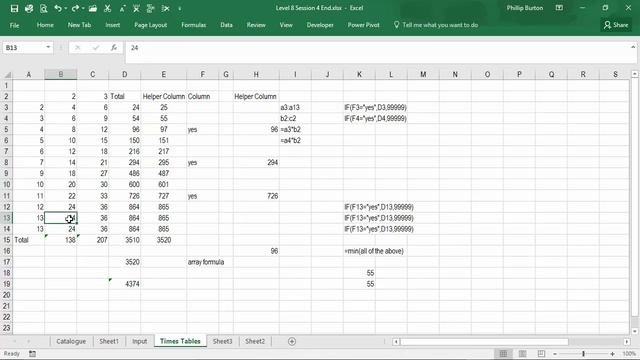Click the Undo arrow icon
The height and width of the screenshot is (360, 640).
coord(58,9)
